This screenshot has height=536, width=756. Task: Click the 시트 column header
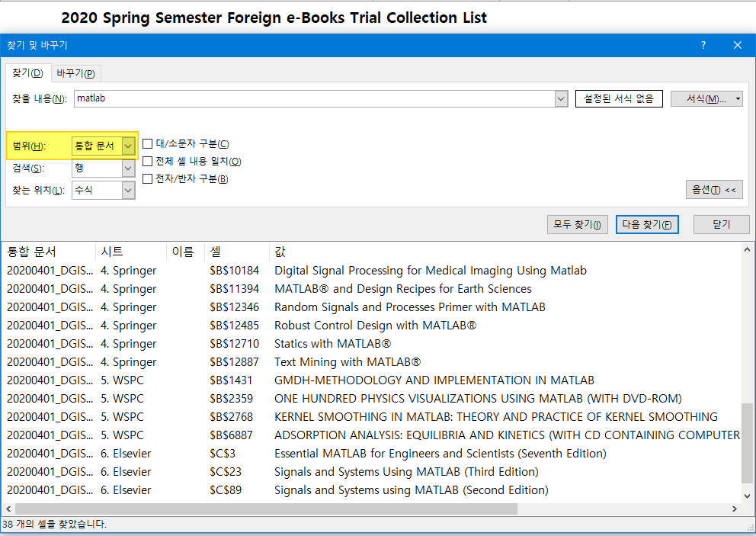130,252
